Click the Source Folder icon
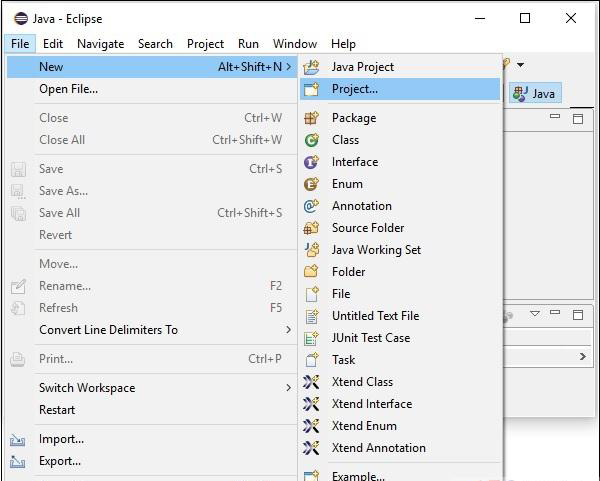The width and height of the screenshot is (600, 481). (x=311, y=228)
